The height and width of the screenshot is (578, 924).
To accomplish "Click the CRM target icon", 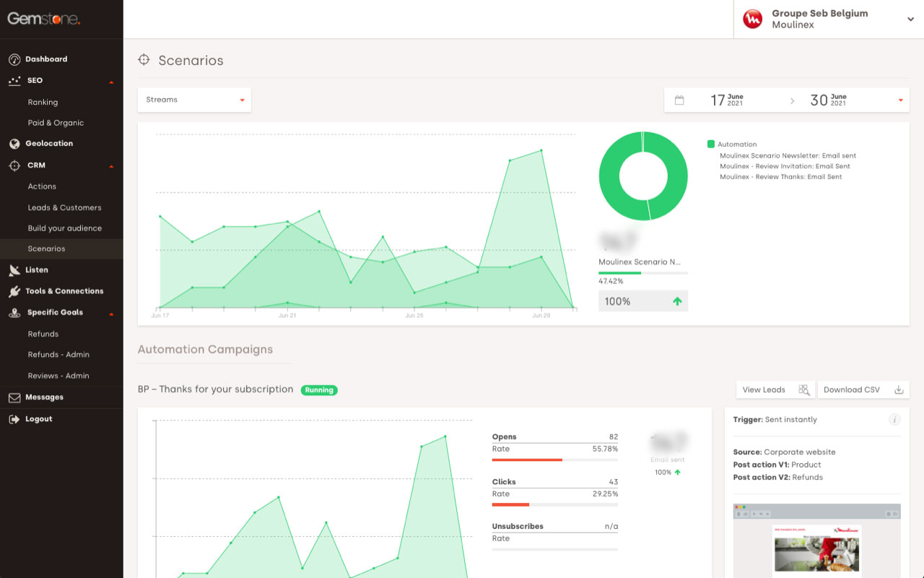I will (14, 165).
